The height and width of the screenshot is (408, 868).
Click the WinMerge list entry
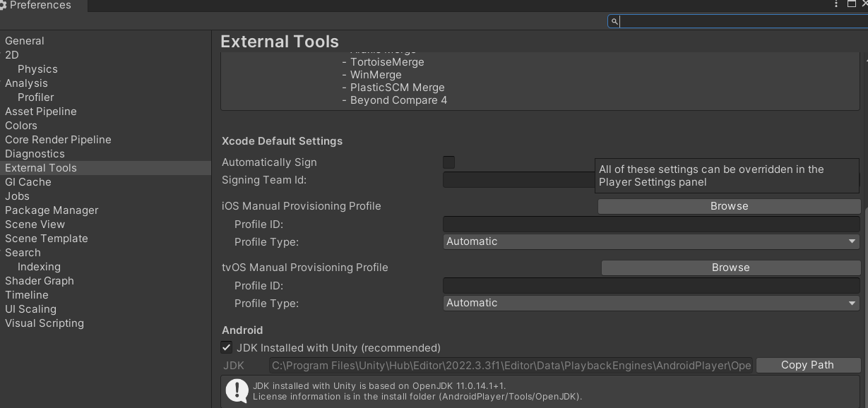[376, 75]
